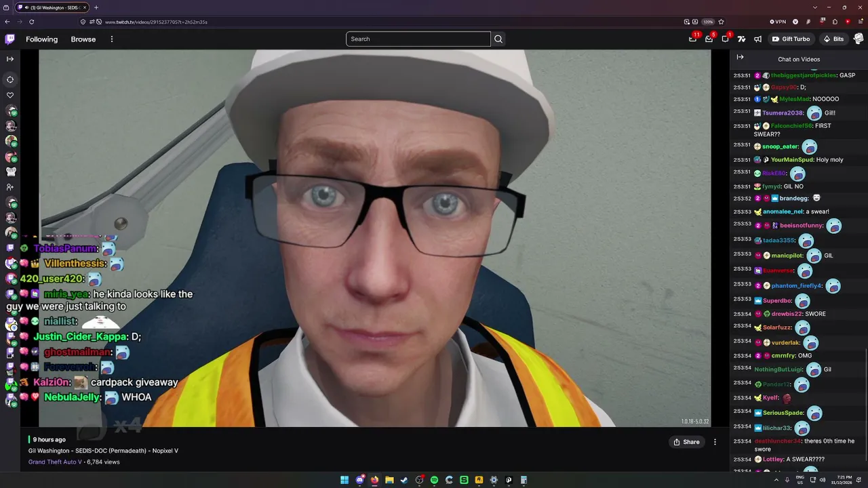Click username MylesMad in chat
868x488 pixels.
pyautogui.click(x=794, y=99)
